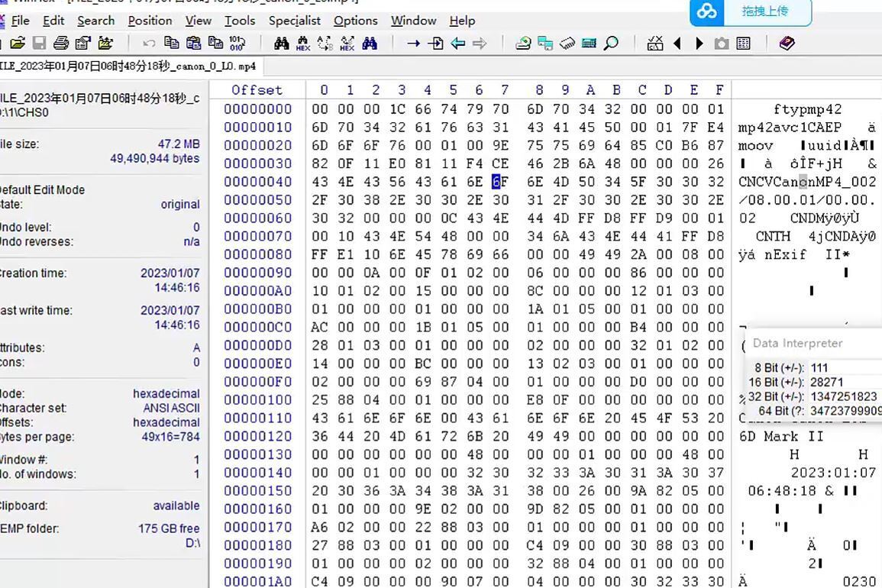Click the 16 Bit value 28271
The image size is (882, 588).
pos(827,382)
